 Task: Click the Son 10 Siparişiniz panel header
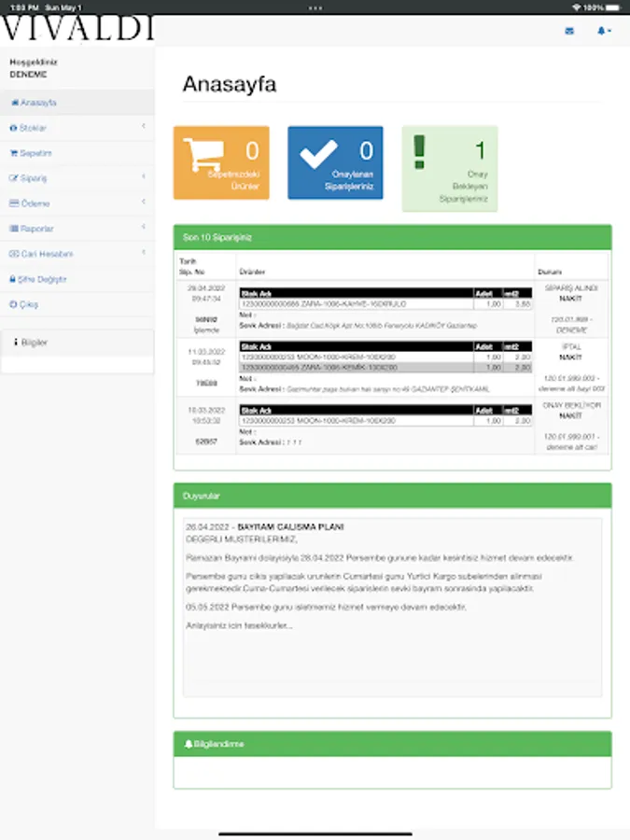pos(393,237)
